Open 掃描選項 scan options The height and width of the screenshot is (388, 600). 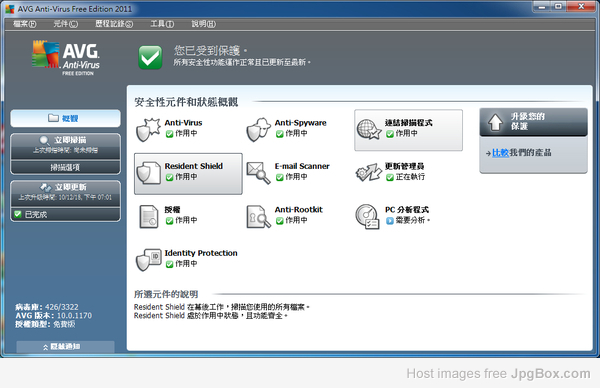[65, 167]
